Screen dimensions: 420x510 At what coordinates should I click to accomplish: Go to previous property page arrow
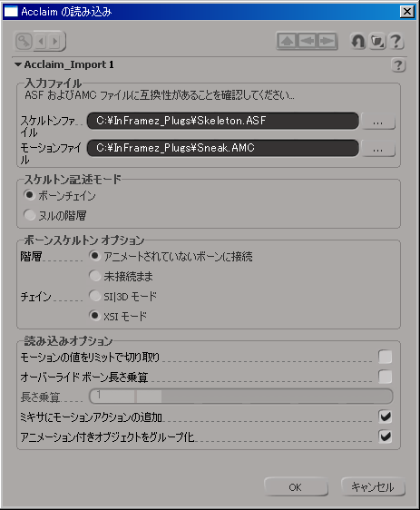point(41,42)
